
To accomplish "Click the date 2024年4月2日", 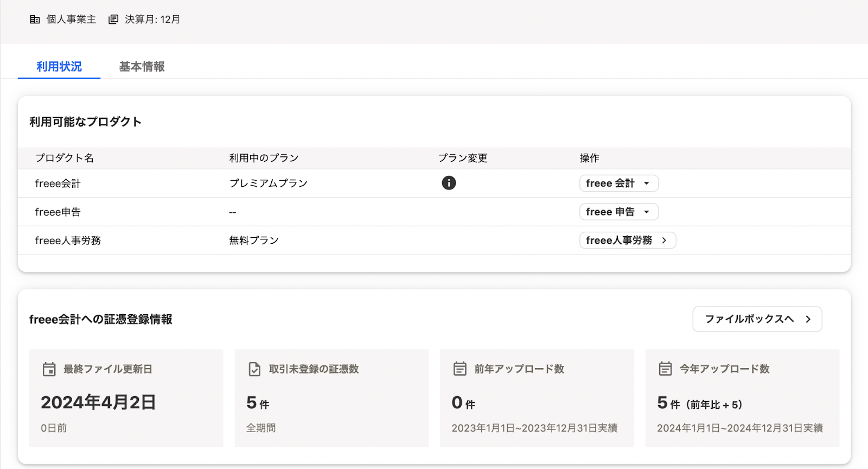I will point(98,402).
